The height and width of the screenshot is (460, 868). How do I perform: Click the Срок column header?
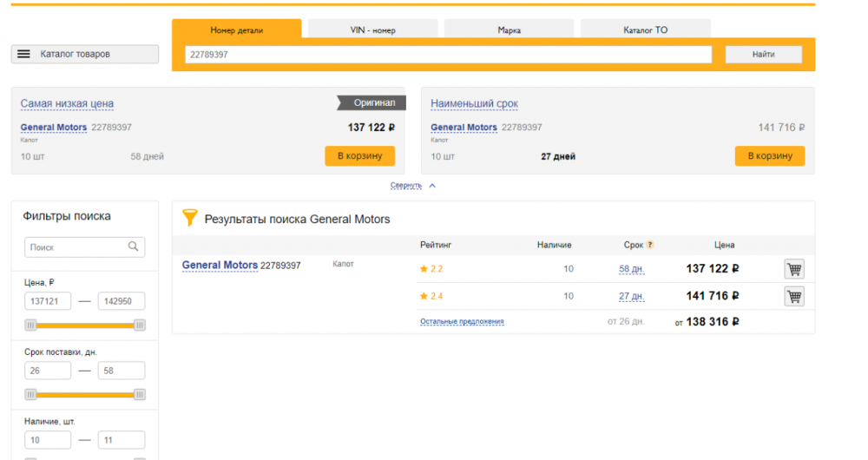[x=634, y=245]
